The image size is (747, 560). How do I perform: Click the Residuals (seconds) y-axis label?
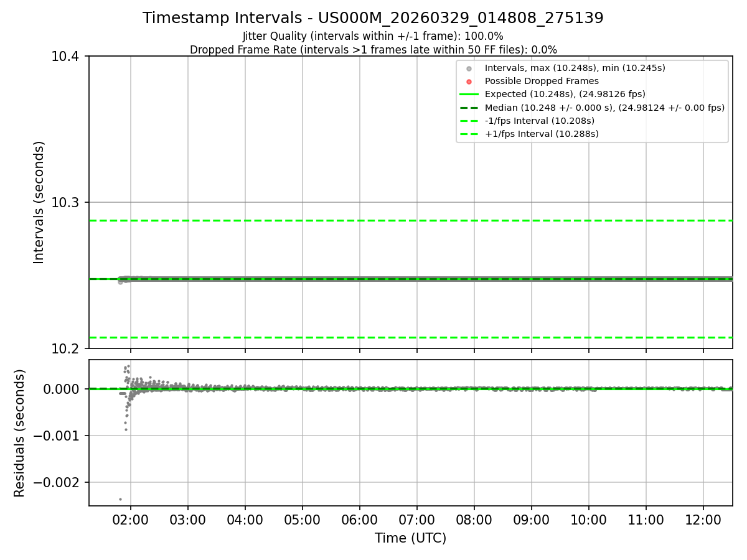click(20, 433)
